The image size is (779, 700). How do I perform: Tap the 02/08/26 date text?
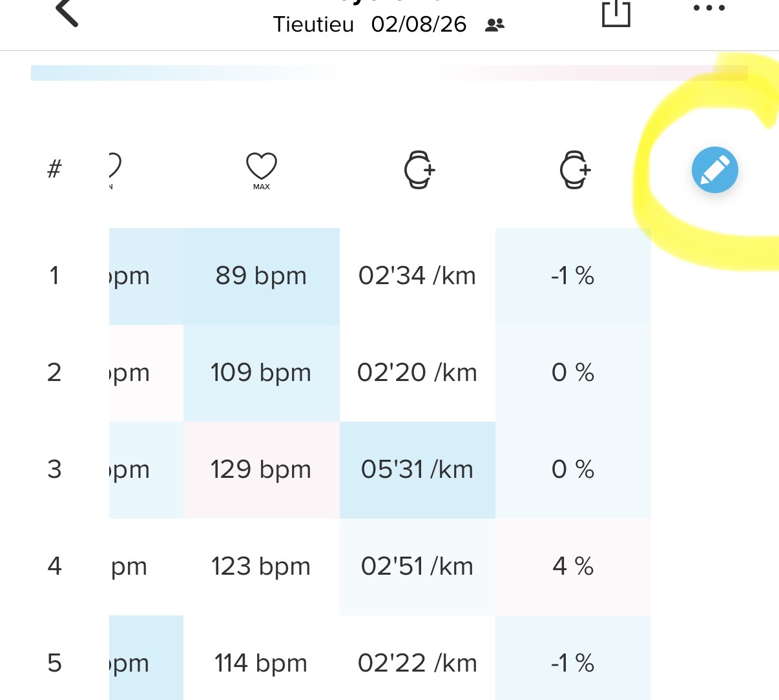click(x=419, y=25)
